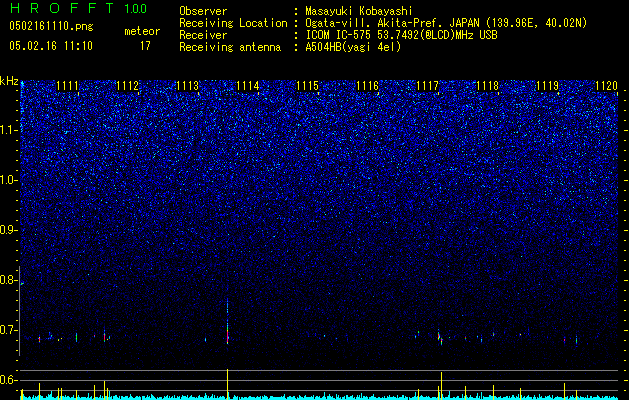Click the 1119 time marker
The width and height of the screenshot is (629, 400).
(x=548, y=86)
